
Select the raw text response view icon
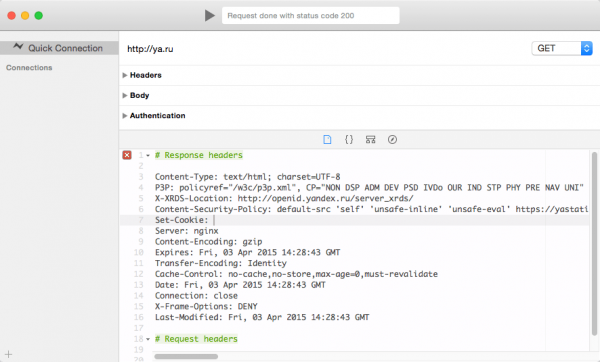click(x=327, y=140)
